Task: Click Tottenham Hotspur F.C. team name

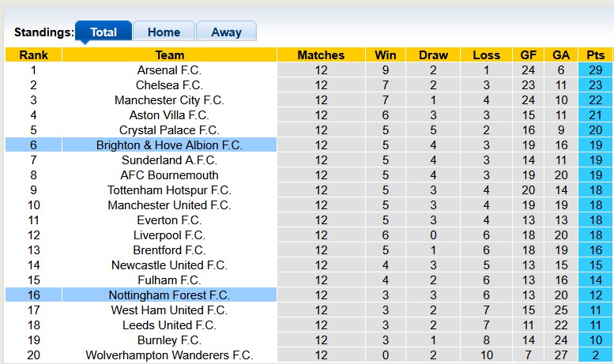Action: click(169, 190)
